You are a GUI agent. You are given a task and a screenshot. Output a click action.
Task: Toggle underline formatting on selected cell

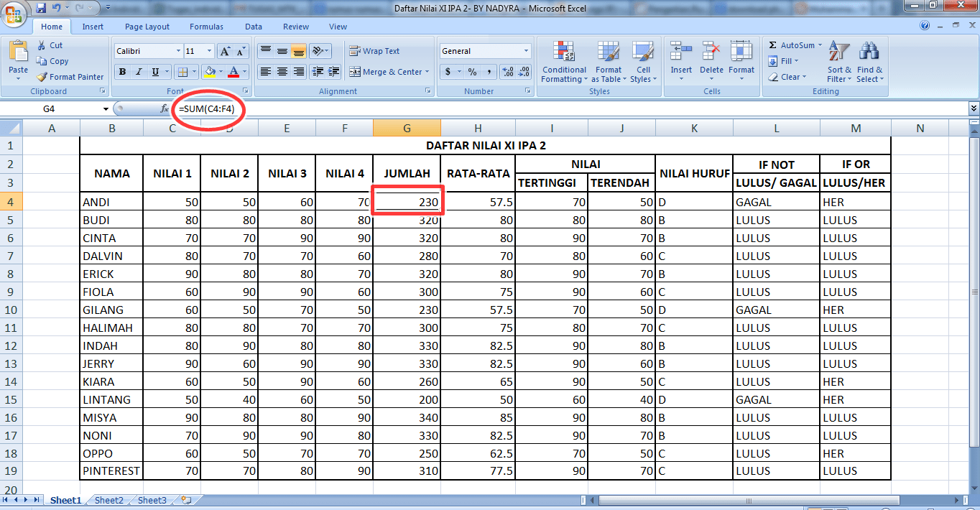pyautogui.click(x=154, y=73)
